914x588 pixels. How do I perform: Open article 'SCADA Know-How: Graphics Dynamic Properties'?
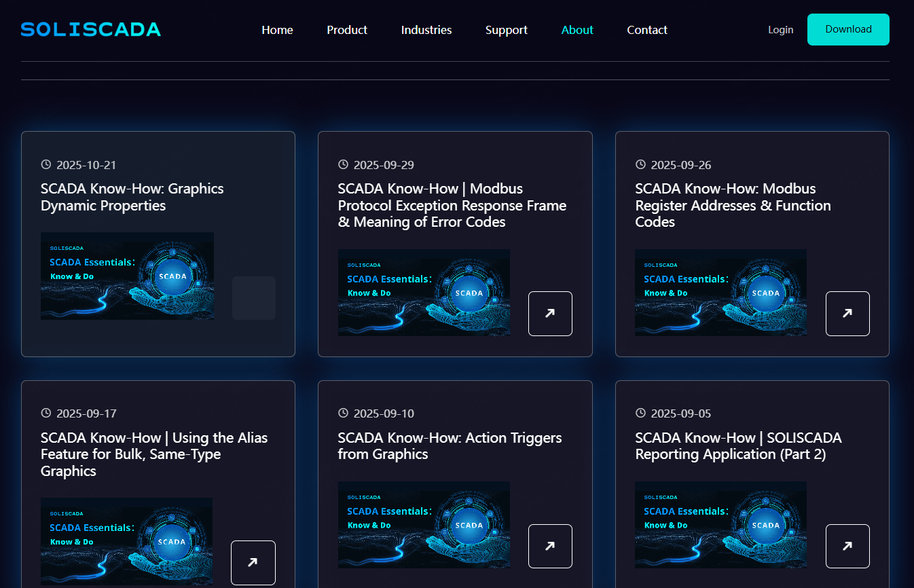tap(132, 197)
